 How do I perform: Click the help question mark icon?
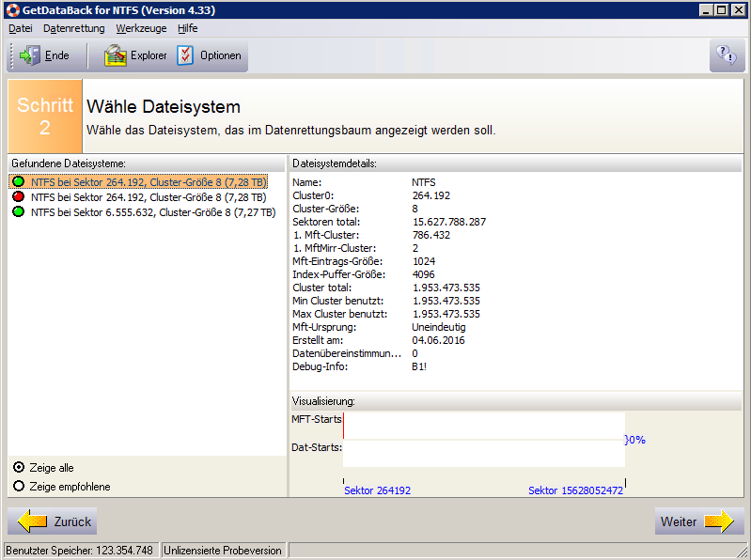[727, 55]
